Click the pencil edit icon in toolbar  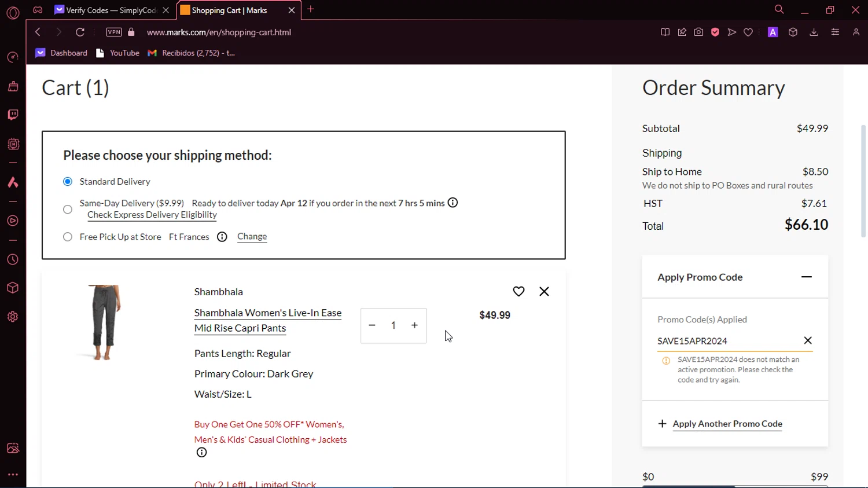(x=682, y=32)
